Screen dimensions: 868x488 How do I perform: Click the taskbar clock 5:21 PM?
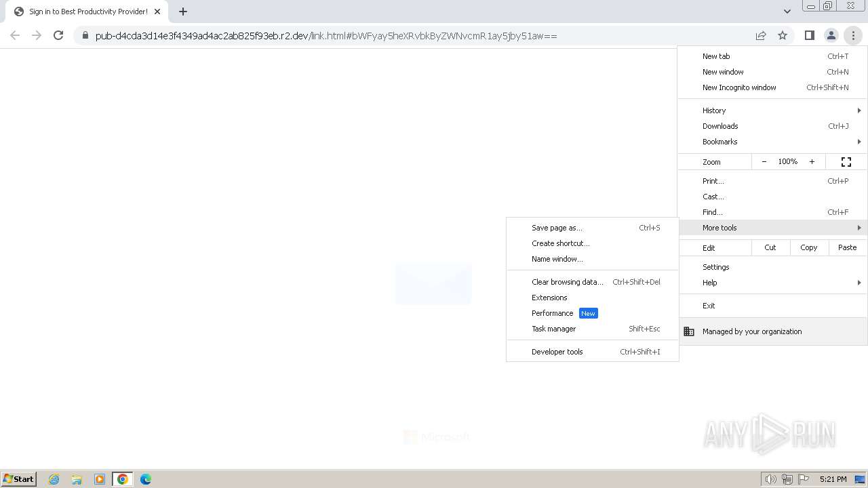coord(833,479)
